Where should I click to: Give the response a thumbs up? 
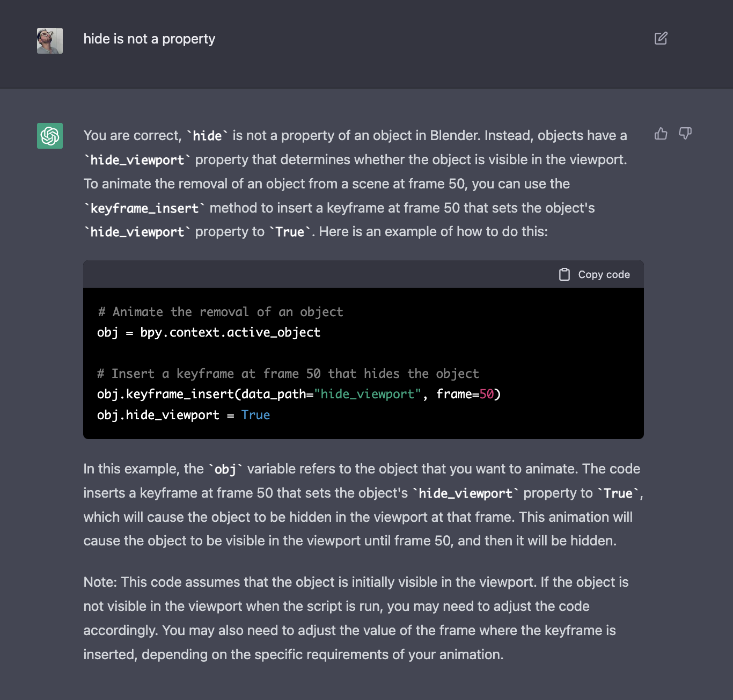click(x=661, y=134)
